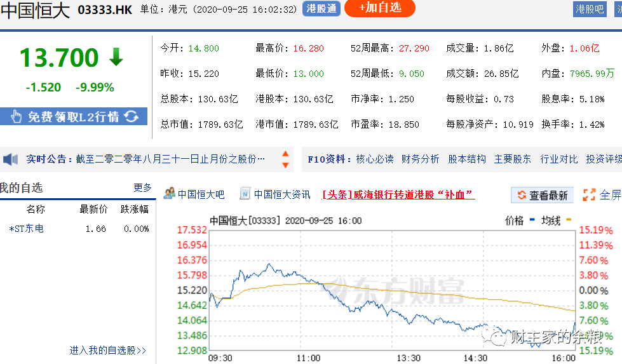Open the 港股吧 forum button
This screenshot has height=364, width=622.
point(590,9)
